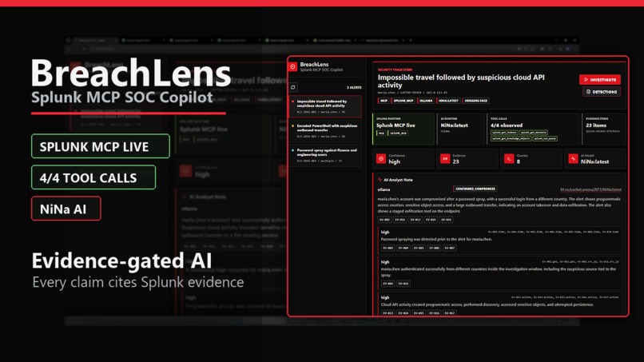
Task: Click the Confidence card red icon
Action: 381,158
